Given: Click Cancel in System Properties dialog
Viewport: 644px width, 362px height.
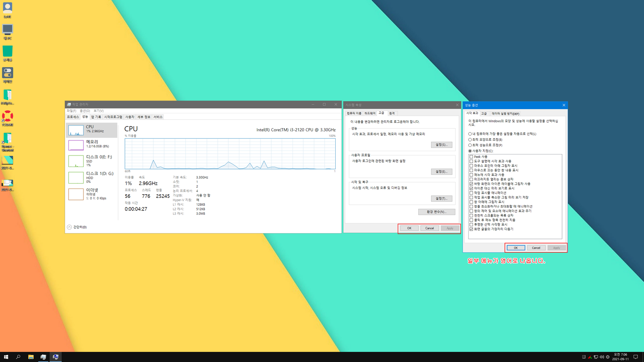Looking at the screenshot, I should pyautogui.click(x=429, y=228).
